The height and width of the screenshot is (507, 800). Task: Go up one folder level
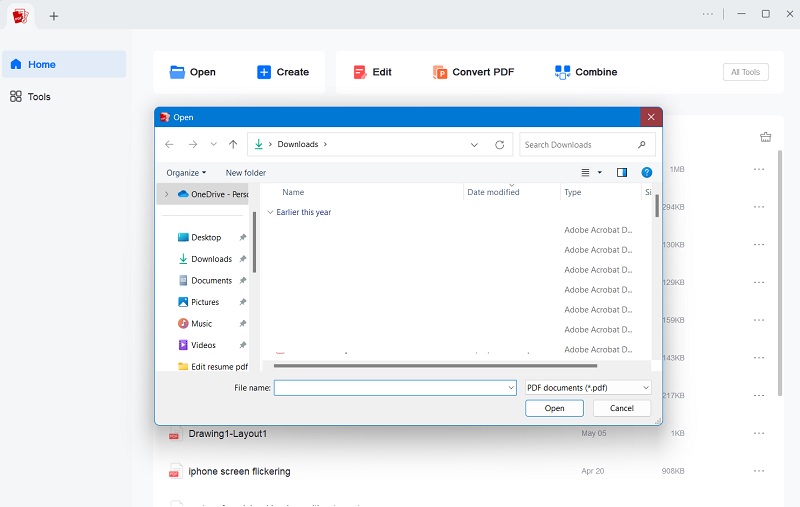(x=233, y=144)
